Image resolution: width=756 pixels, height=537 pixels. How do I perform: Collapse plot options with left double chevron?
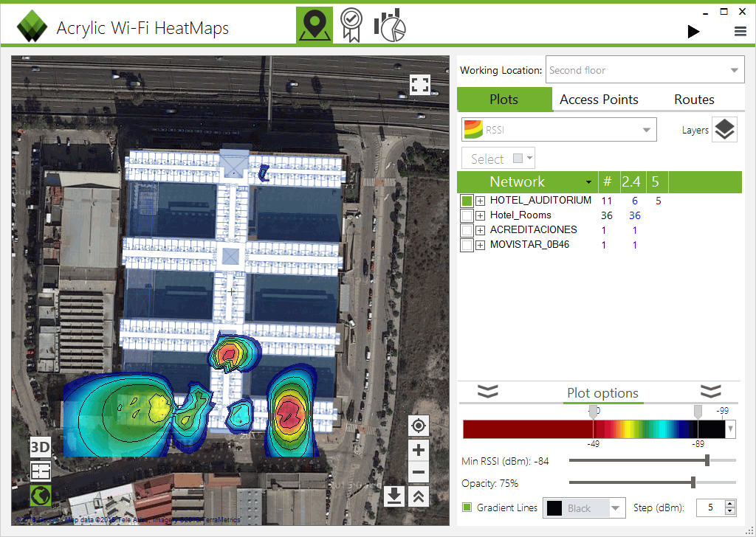click(487, 391)
